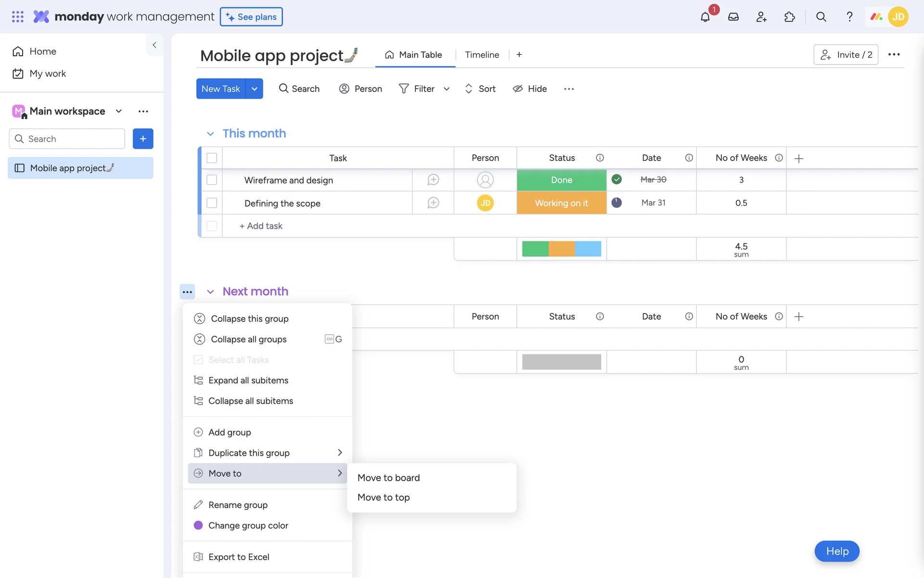Image resolution: width=924 pixels, height=578 pixels.
Task: Select Move to board option
Action: click(388, 477)
